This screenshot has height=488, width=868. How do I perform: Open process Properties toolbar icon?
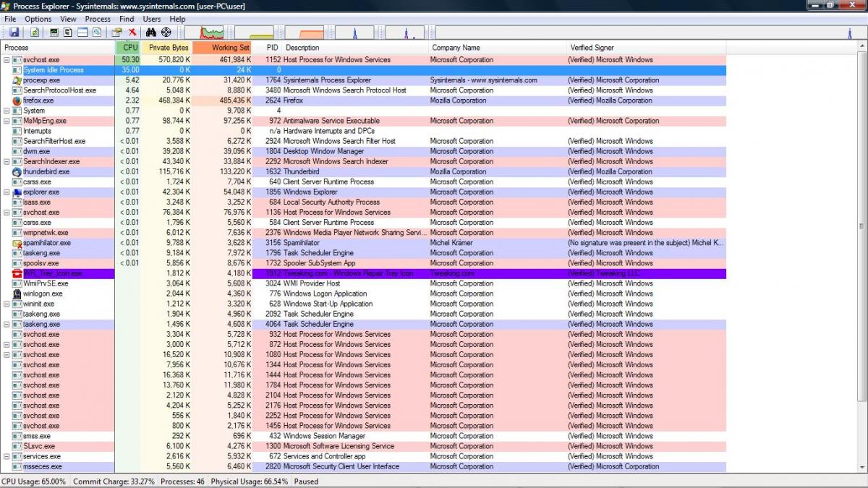(x=116, y=33)
